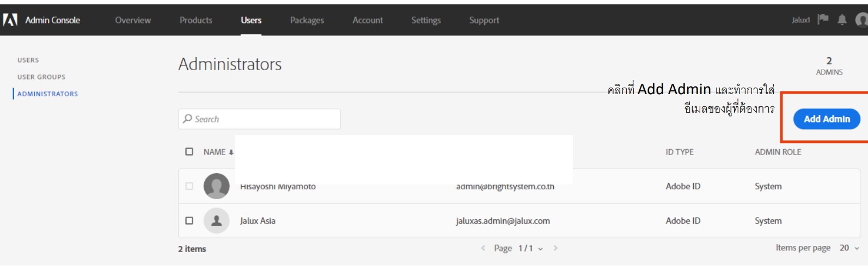
Task: Open the flag icon in header
Action: point(823,20)
